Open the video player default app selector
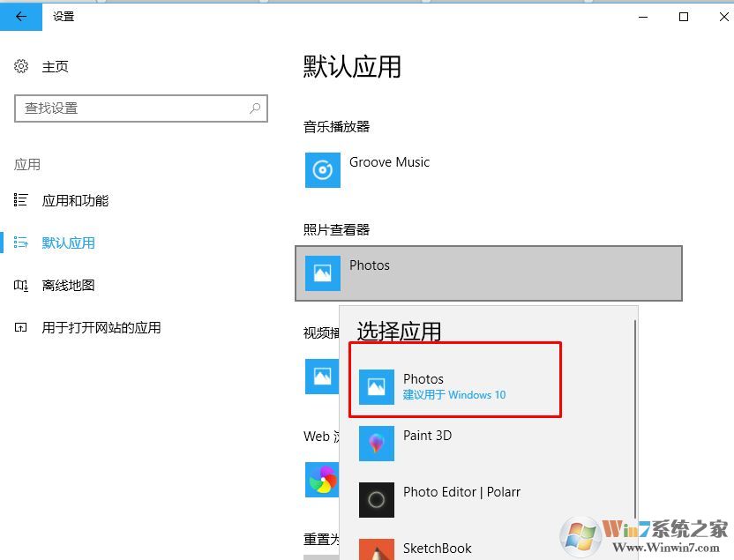 pos(322,377)
